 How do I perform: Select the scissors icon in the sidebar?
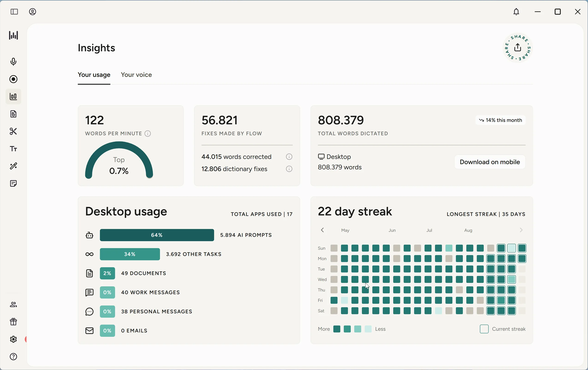tap(13, 132)
